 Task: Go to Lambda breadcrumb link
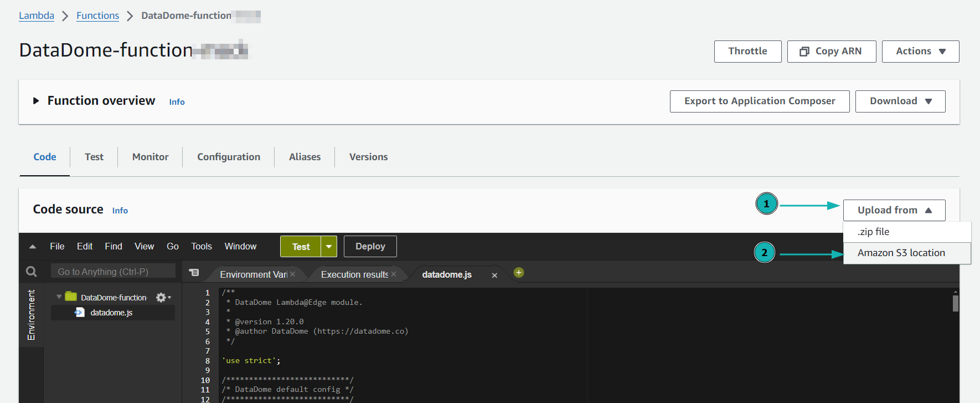pos(37,16)
